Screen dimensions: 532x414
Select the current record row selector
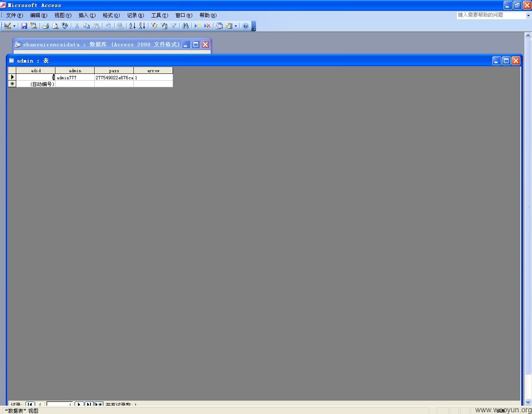click(x=12, y=77)
